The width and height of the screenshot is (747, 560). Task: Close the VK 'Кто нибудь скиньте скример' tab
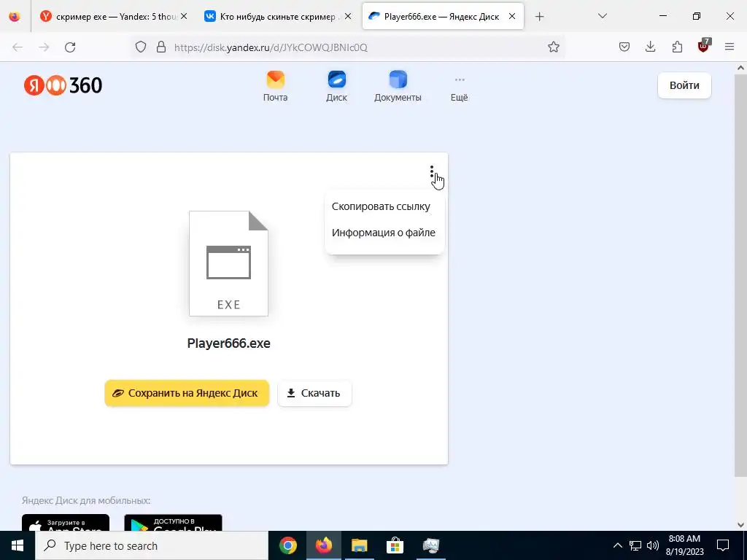pyautogui.click(x=348, y=16)
